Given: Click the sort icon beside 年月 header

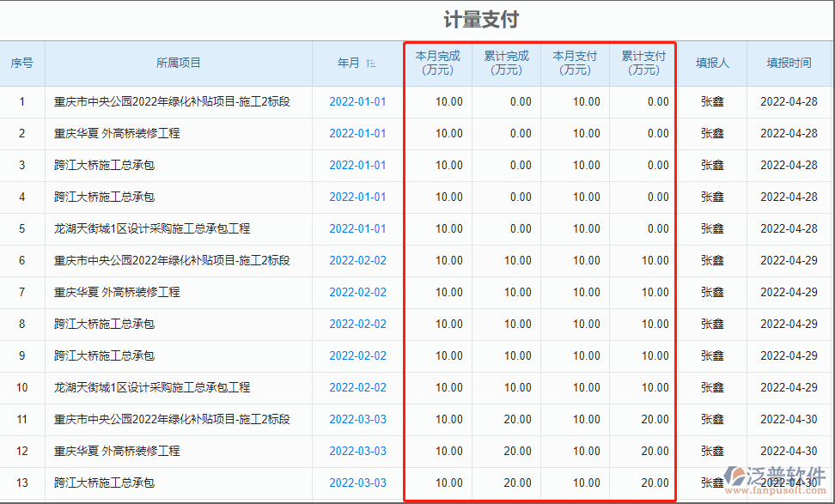Looking at the screenshot, I should [x=373, y=62].
